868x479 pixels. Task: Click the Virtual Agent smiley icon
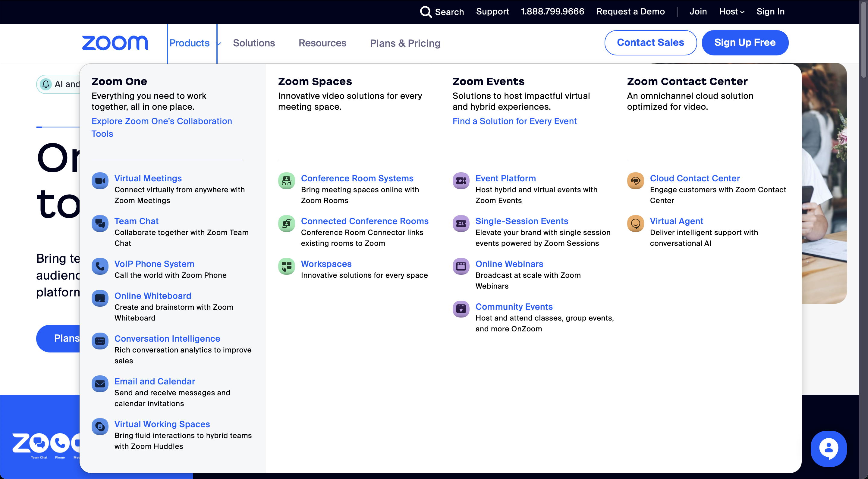tap(636, 224)
